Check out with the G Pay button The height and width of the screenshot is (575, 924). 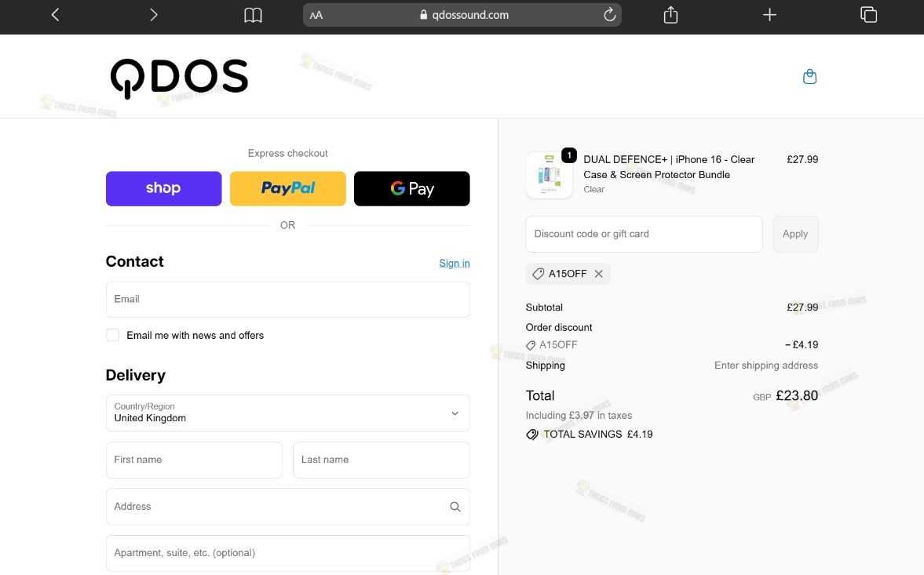point(412,188)
